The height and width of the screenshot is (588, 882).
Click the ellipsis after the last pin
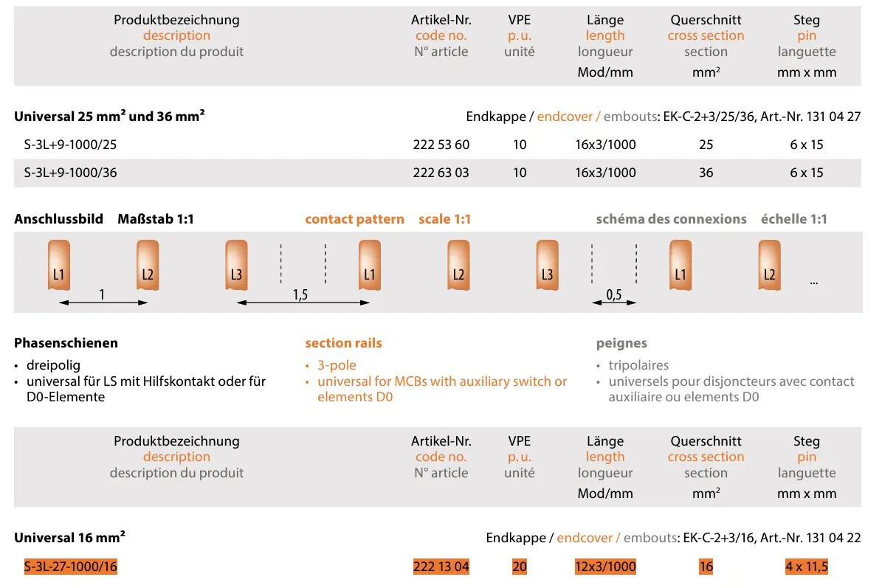(x=813, y=282)
